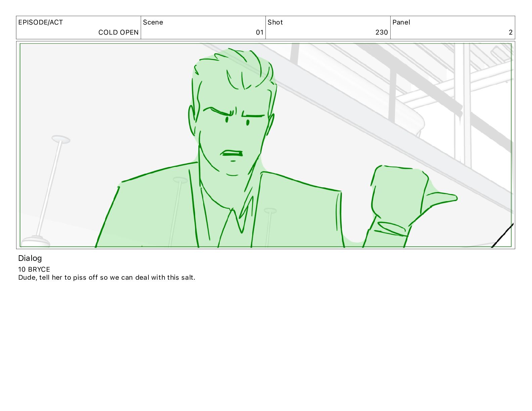Select the shot number 230
Image resolution: width=532 pixels, height=411 pixels.
(382, 33)
